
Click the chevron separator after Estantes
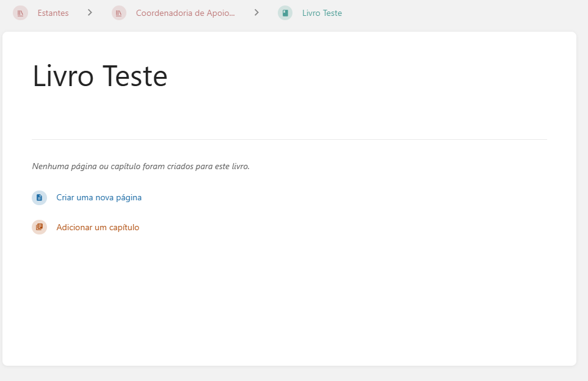pos(90,13)
